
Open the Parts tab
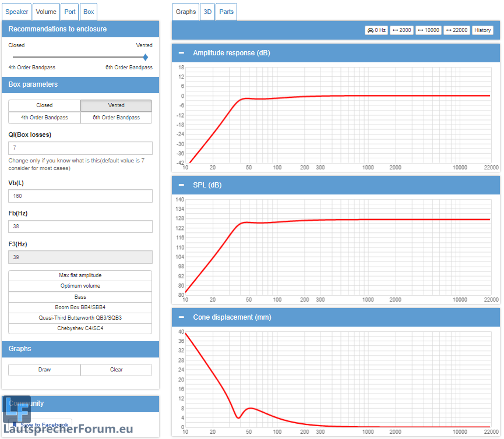226,12
